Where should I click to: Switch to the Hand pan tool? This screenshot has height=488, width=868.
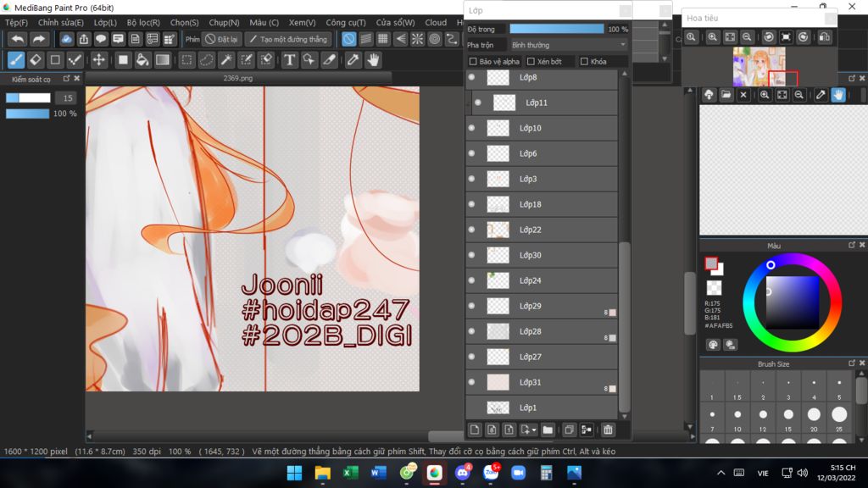[x=373, y=60]
